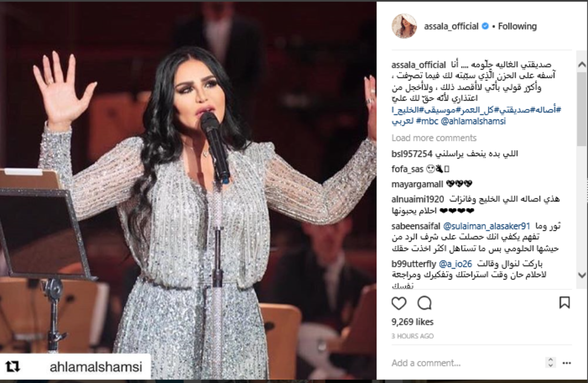Screen dimensions: 588x383
Task: Open assala_official profile avatar
Action: tap(404, 26)
